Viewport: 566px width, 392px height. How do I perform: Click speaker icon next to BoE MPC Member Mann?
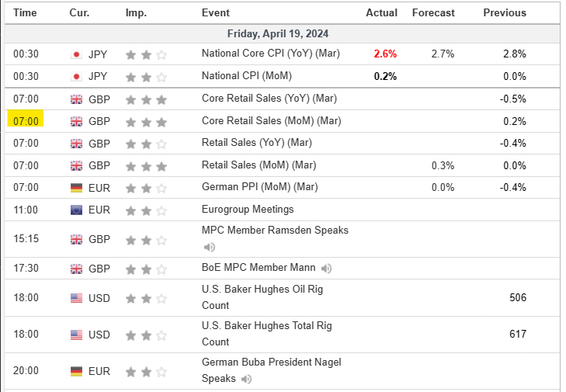(x=327, y=268)
